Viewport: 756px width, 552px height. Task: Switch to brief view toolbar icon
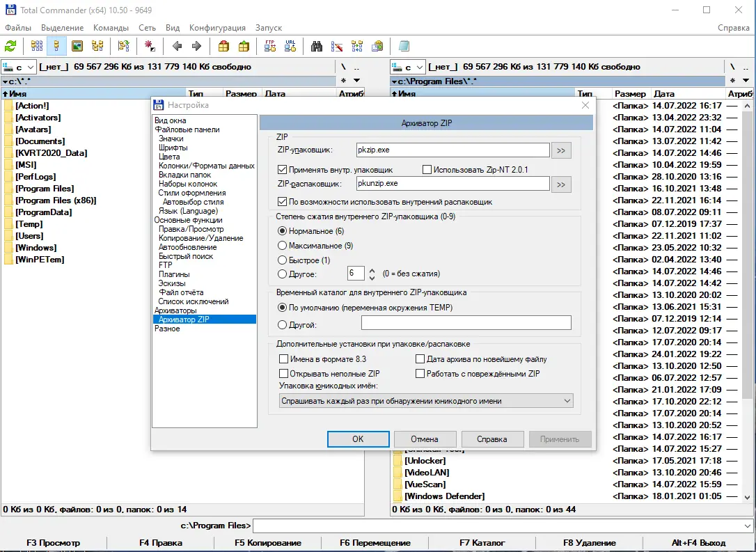(37, 46)
